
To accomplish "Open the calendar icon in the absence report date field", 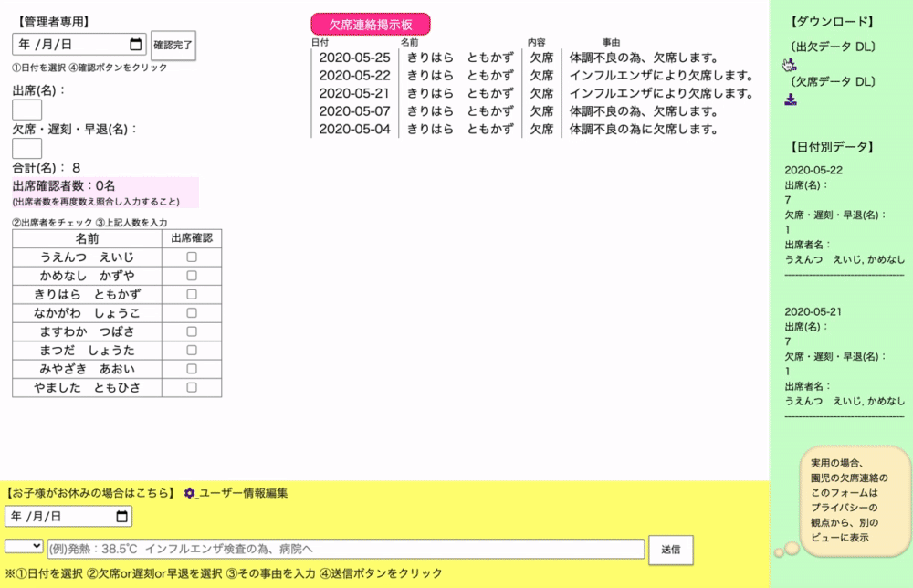I will pyautogui.click(x=122, y=516).
